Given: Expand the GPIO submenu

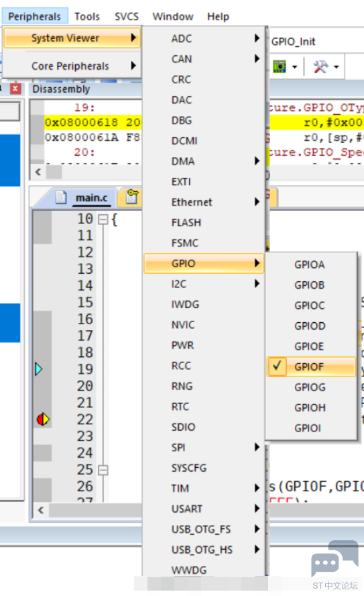Looking at the screenshot, I should [x=204, y=263].
